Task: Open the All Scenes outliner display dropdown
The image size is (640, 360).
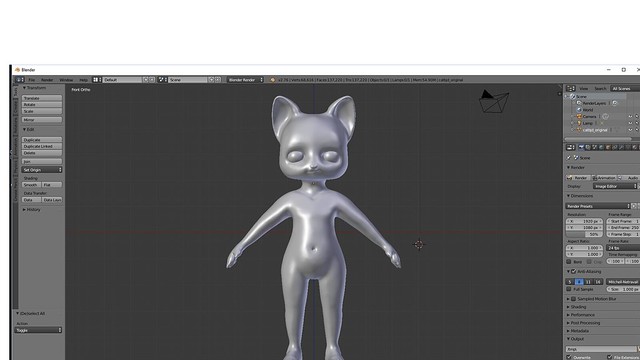Action: click(626, 89)
